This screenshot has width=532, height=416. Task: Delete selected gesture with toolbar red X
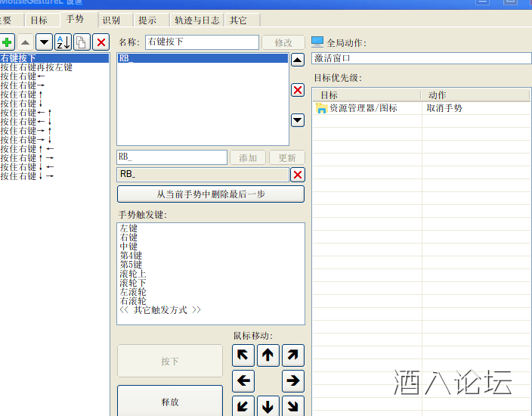[x=101, y=42]
